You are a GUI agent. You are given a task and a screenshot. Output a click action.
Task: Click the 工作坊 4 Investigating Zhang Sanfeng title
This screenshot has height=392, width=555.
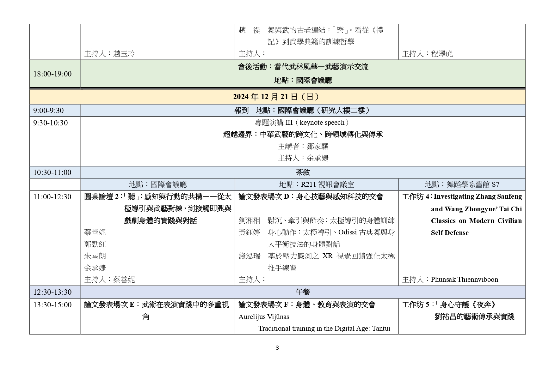(462, 214)
